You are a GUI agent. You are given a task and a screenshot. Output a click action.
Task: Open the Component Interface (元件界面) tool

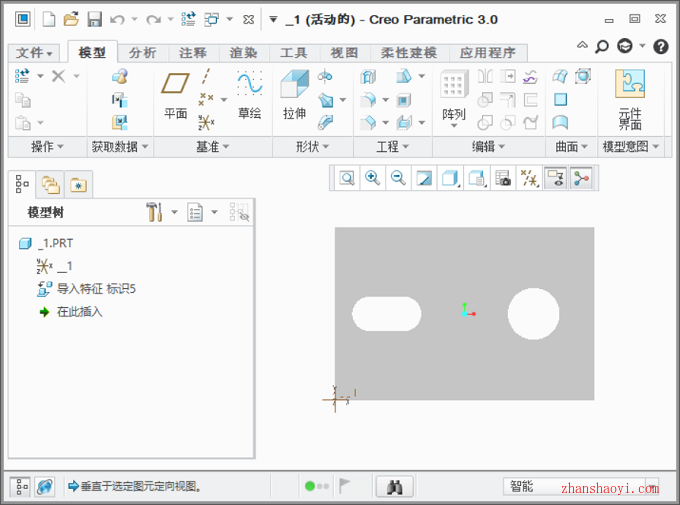pos(630,100)
